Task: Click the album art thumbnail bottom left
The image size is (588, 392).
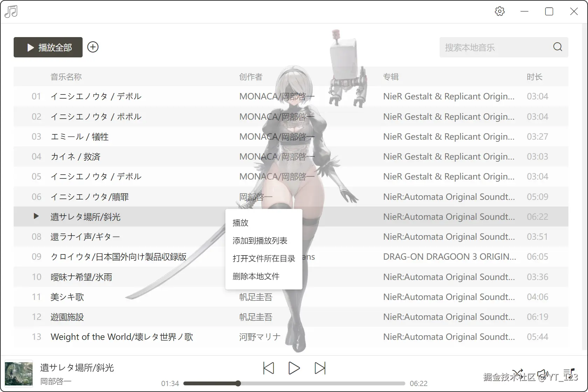Action: (x=19, y=373)
